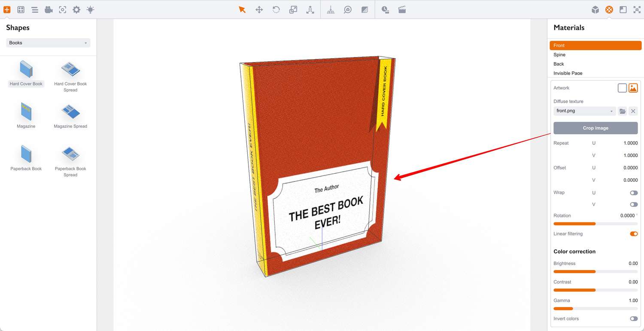Screen dimensions: 644x331
Task: Open the Books category dropdown
Action: coord(48,43)
